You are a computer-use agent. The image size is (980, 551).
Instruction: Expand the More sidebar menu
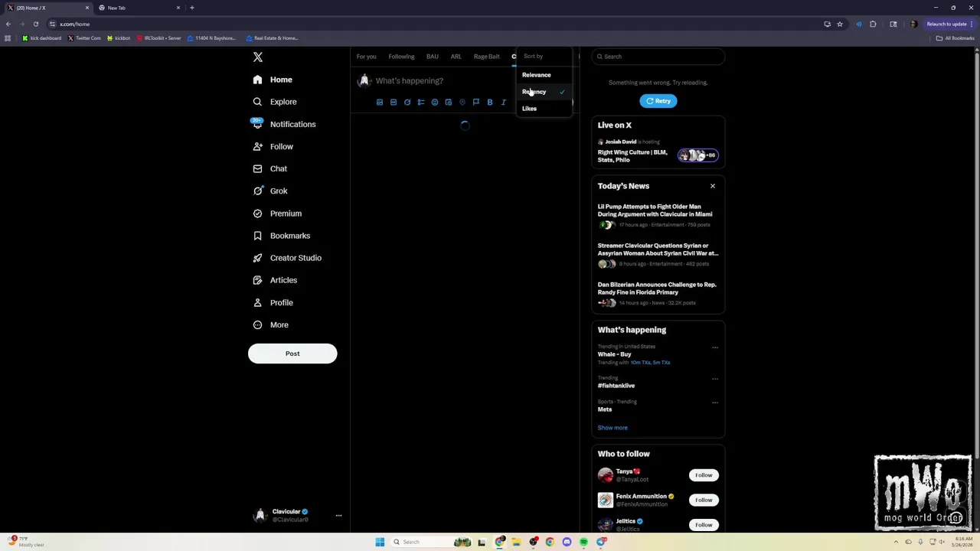pyautogui.click(x=270, y=324)
